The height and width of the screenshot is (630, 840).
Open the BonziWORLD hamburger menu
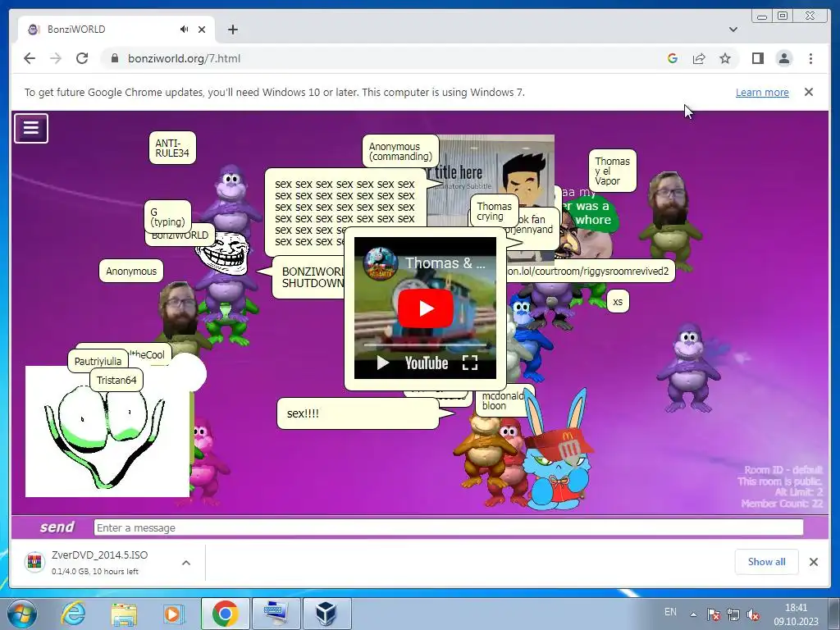click(31, 128)
